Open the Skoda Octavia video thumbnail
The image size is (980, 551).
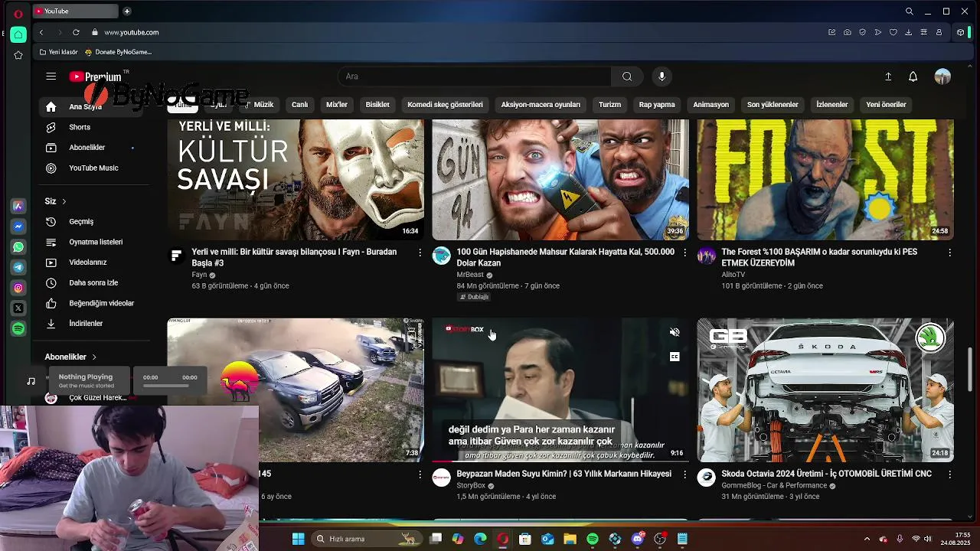tap(825, 390)
